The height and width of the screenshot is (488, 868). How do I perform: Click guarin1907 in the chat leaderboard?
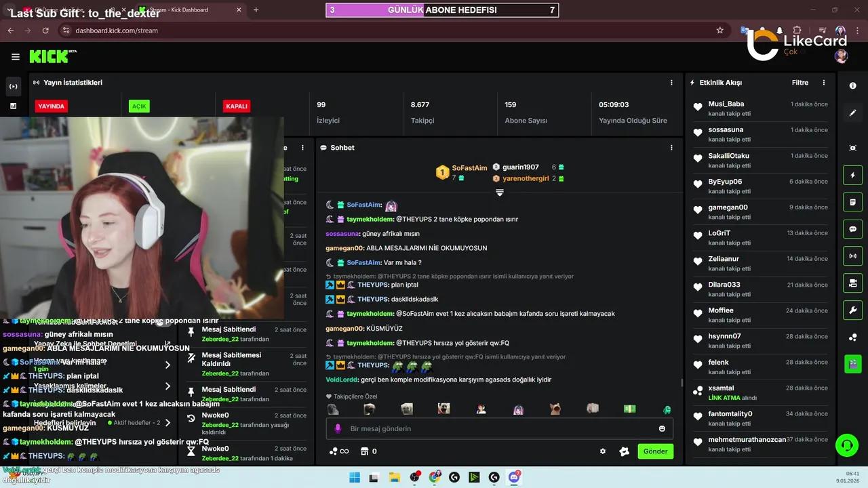click(521, 167)
